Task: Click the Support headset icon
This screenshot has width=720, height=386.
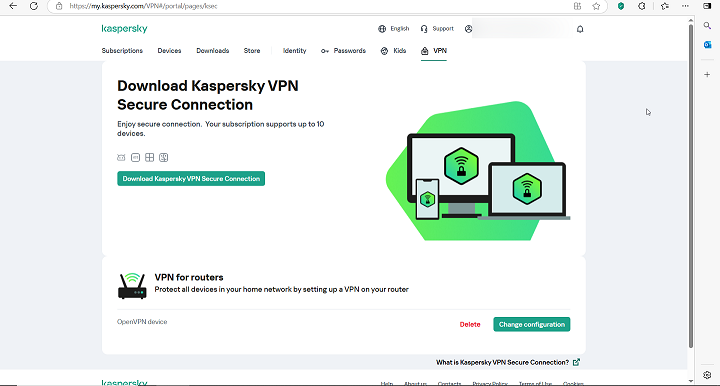Action: pyautogui.click(x=424, y=29)
